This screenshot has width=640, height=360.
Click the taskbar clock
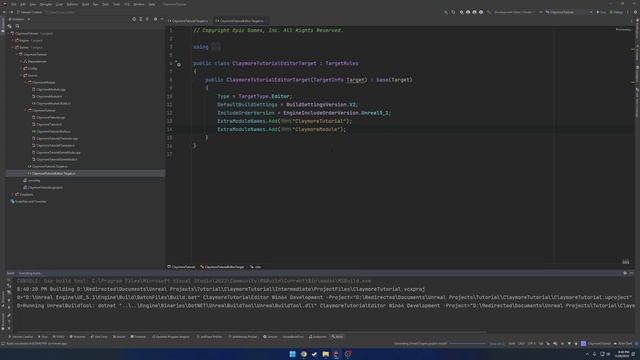click(x=623, y=354)
